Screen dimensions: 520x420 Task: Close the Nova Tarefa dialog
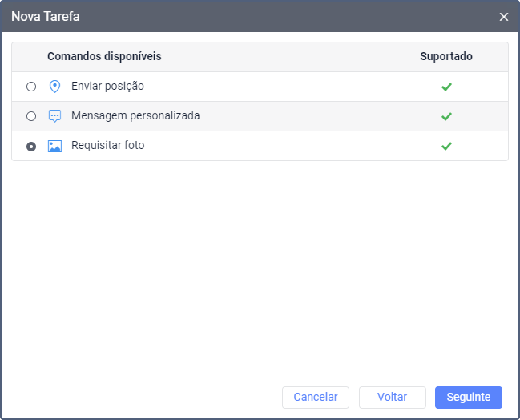click(504, 17)
